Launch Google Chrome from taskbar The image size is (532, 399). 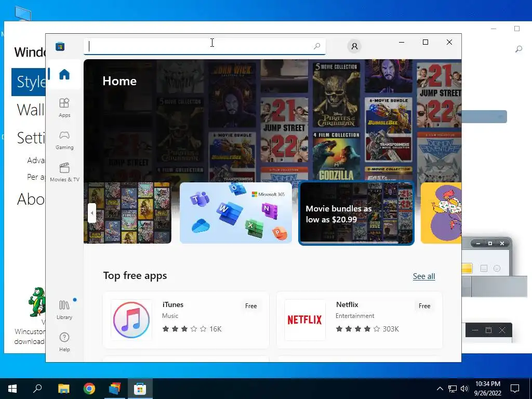(x=89, y=388)
